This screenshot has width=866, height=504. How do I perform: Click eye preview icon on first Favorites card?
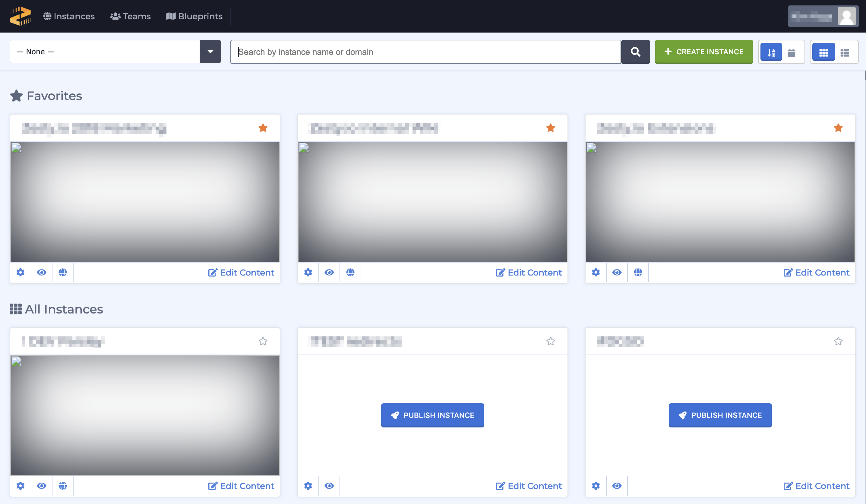pos(42,272)
